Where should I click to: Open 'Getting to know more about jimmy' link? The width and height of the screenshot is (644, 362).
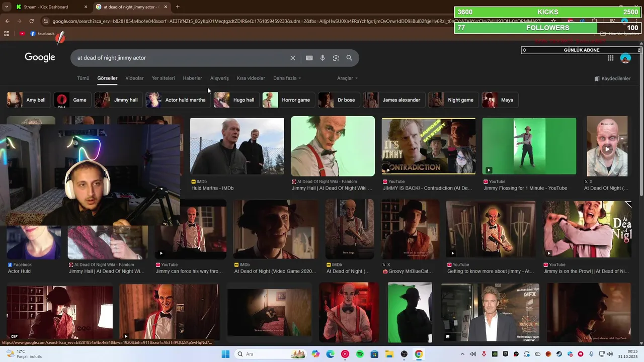pos(491,271)
